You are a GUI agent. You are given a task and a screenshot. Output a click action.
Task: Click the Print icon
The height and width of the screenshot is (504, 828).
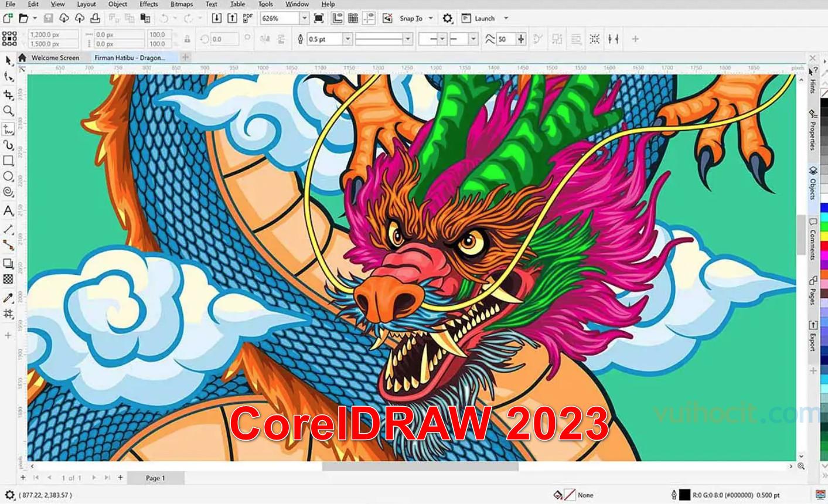coord(95,18)
